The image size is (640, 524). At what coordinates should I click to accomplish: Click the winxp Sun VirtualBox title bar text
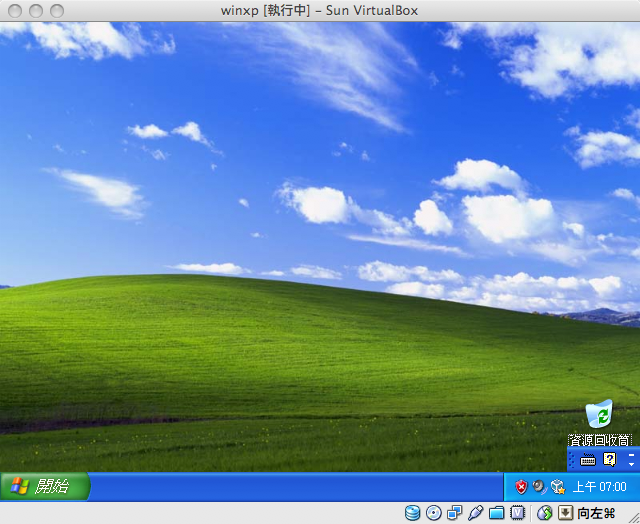coord(320,11)
